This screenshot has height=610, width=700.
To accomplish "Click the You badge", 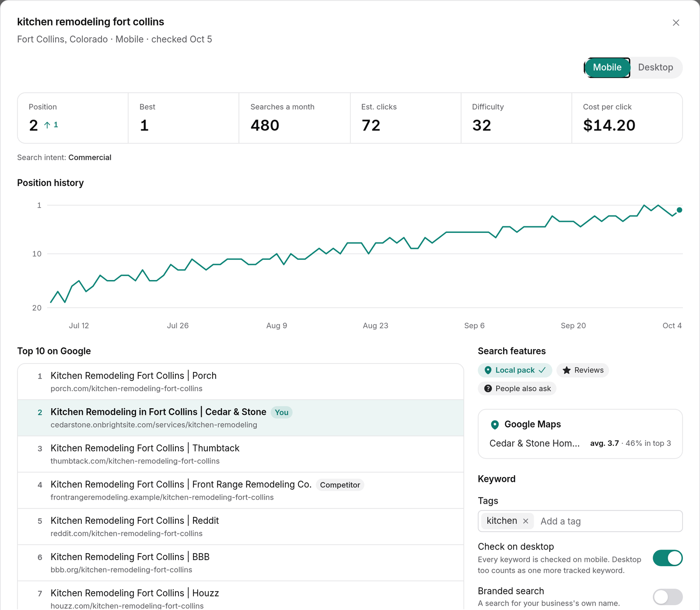I will (281, 412).
